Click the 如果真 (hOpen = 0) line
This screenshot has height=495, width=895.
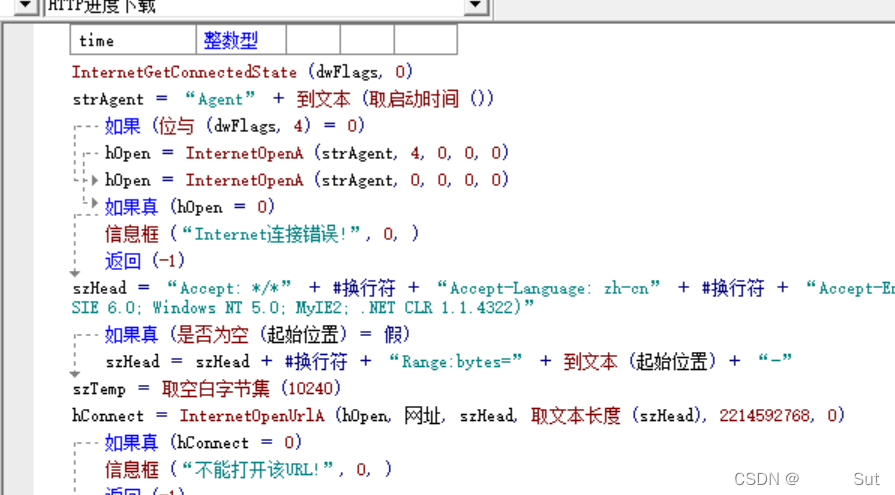tap(190, 207)
